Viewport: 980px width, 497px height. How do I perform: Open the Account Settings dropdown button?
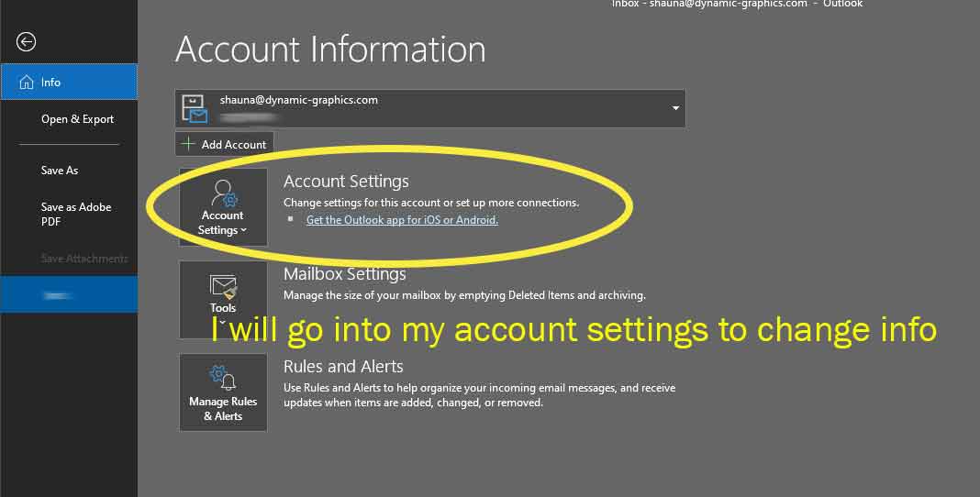coord(223,207)
